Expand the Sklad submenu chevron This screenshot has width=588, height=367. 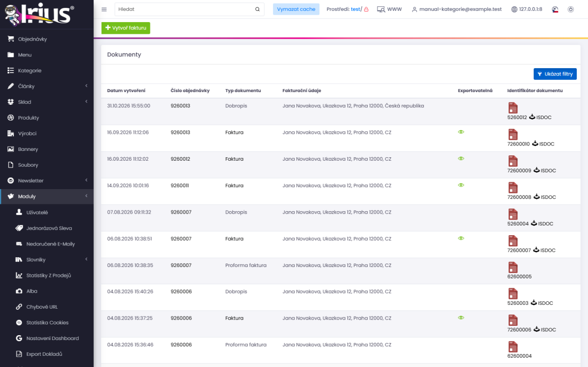[86, 102]
